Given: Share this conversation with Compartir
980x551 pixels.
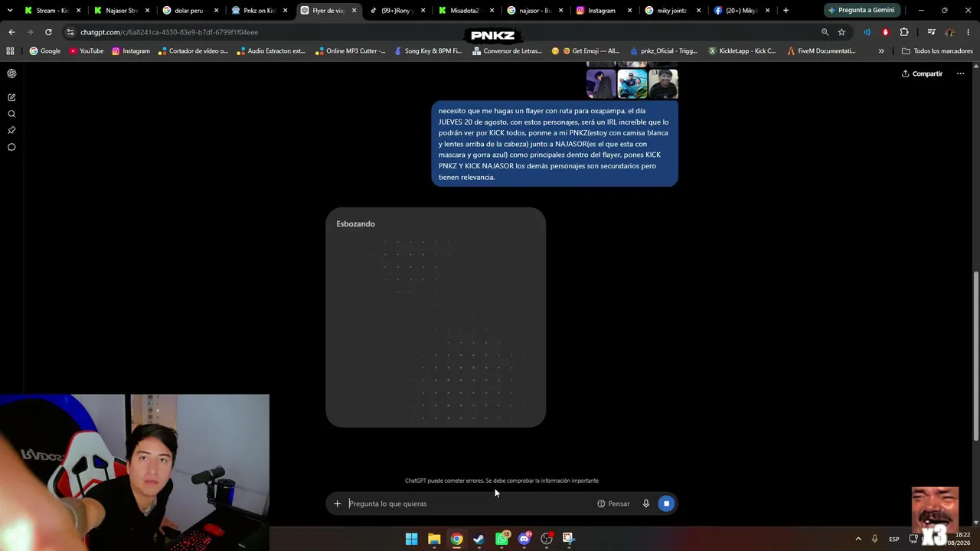Looking at the screenshot, I should click(922, 73).
